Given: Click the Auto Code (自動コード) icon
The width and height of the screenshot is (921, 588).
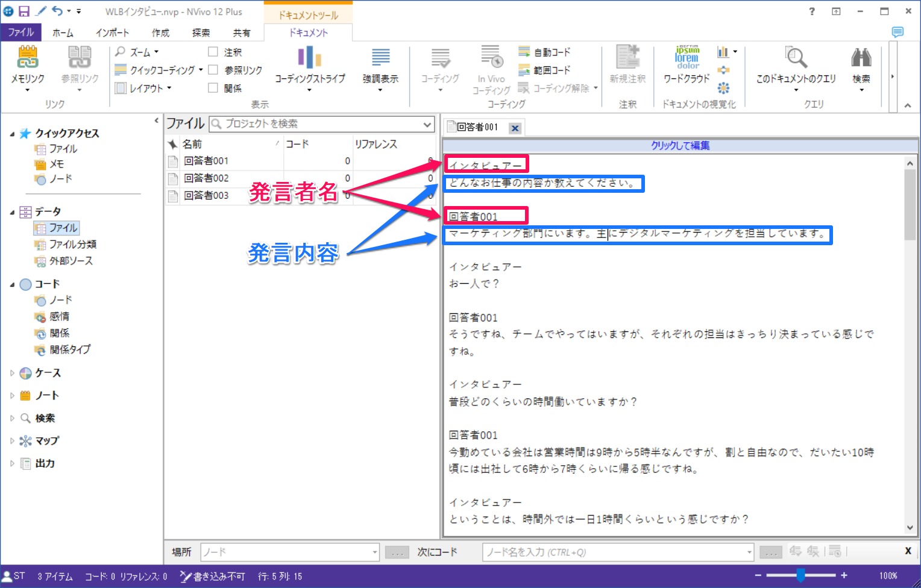Looking at the screenshot, I should click(524, 52).
